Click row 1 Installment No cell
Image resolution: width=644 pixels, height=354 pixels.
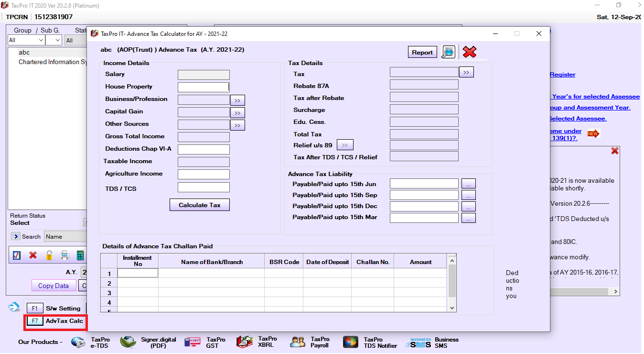138,273
